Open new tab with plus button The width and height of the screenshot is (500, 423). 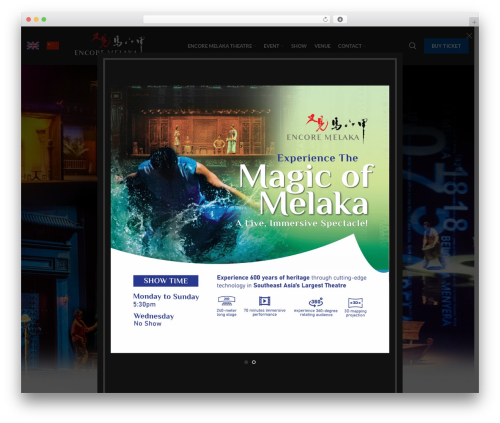[474, 22]
